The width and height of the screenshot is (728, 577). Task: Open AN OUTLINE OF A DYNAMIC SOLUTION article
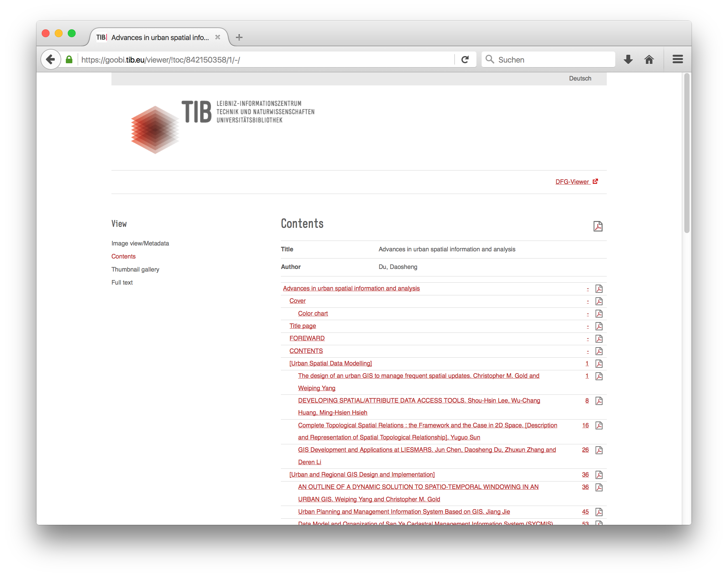click(x=418, y=493)
